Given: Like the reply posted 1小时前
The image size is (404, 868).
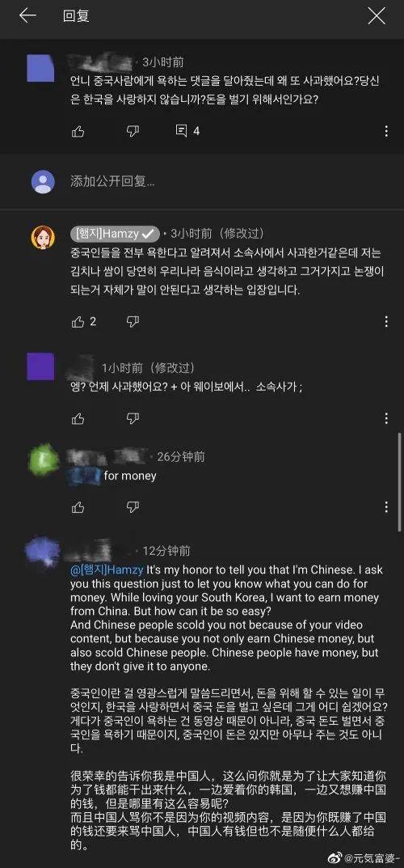Looking at the screenshot, I should (78, 419).
